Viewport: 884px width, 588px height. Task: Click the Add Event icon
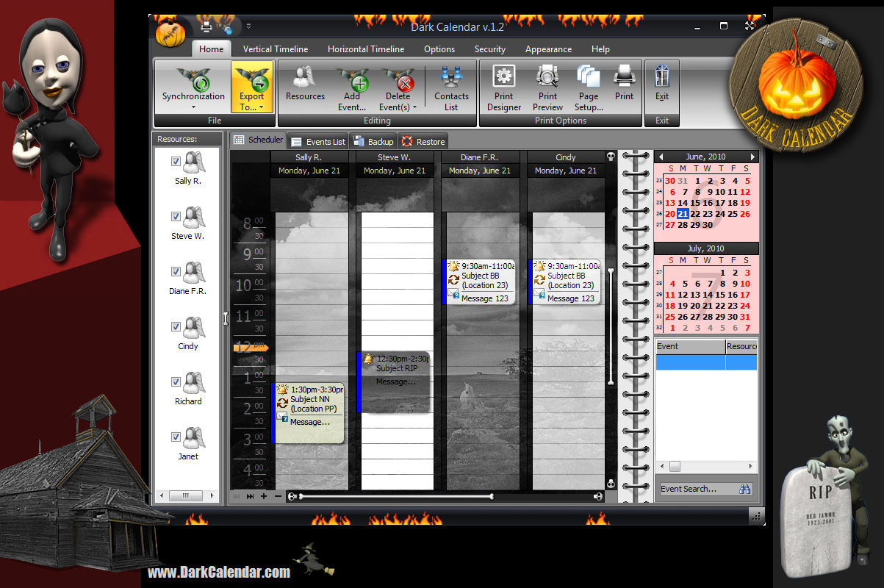352,78
